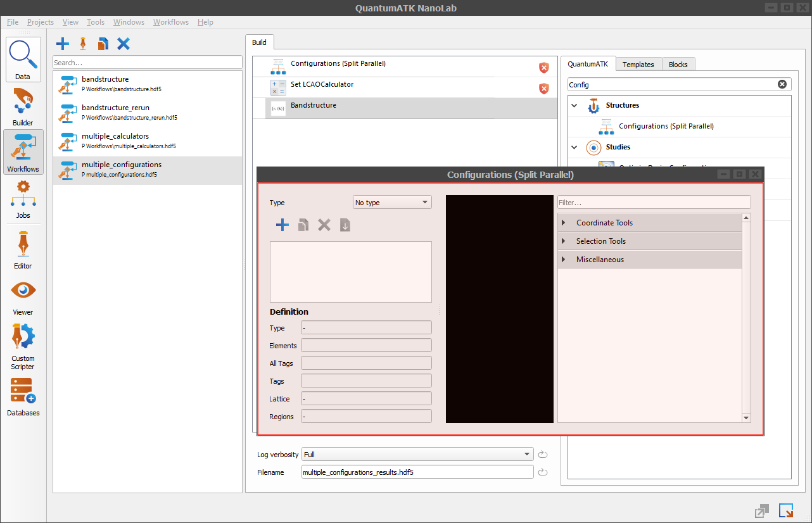
Task: Reset Log verbosity with reload icon
Action: point(542,455)
